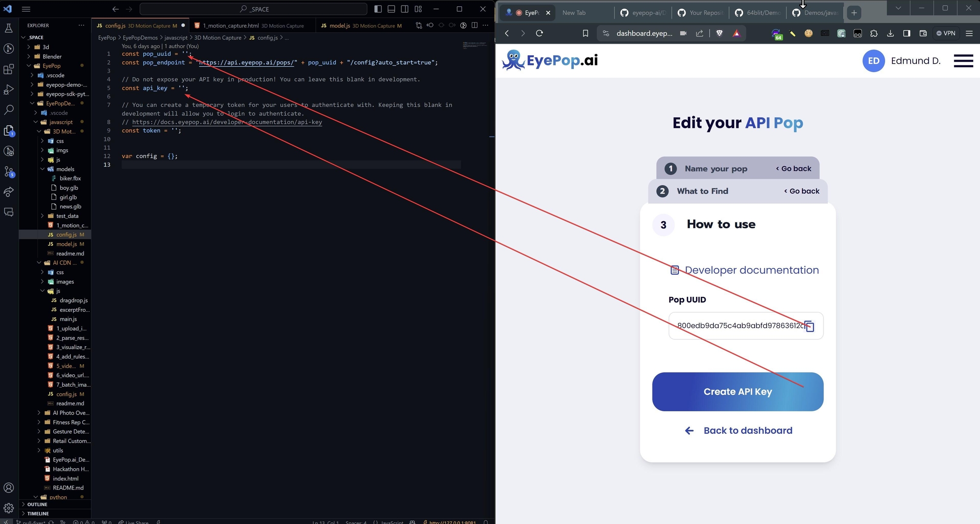Screen dimensions: 980x524
Task: Toggle the secondary side bar button
Action: pos(405,9)
